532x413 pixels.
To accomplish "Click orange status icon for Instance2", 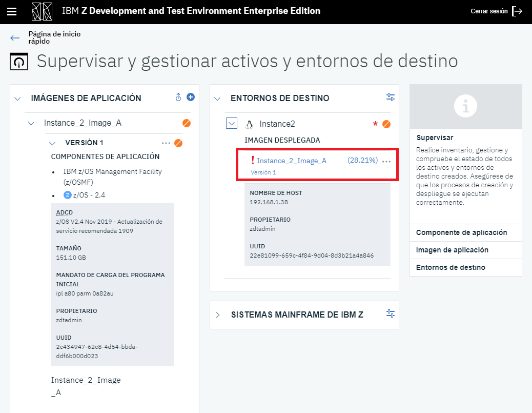I will [x=386, y=124].
